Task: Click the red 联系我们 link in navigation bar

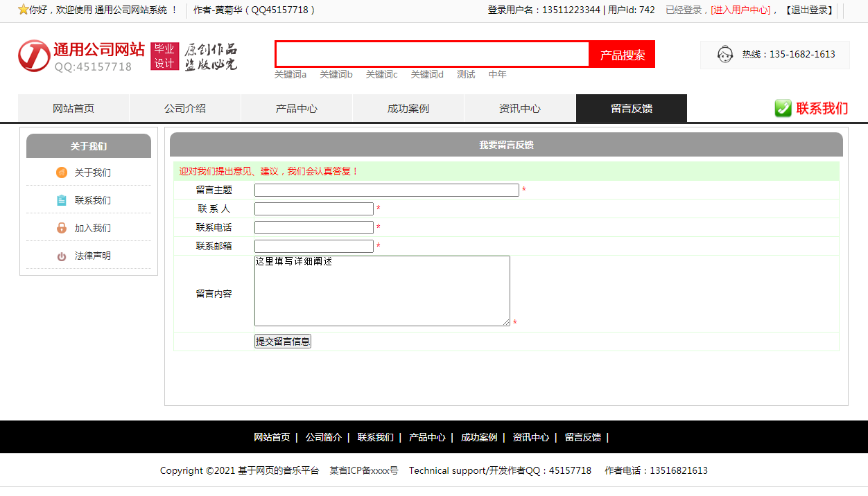Action: 822,108
